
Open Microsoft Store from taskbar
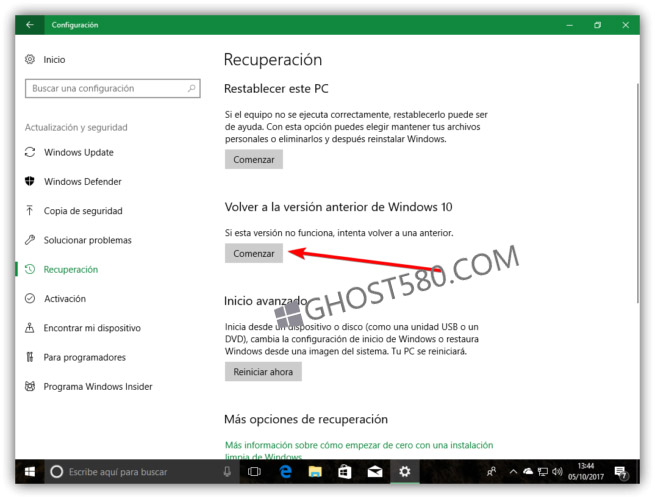click(345, 472)
